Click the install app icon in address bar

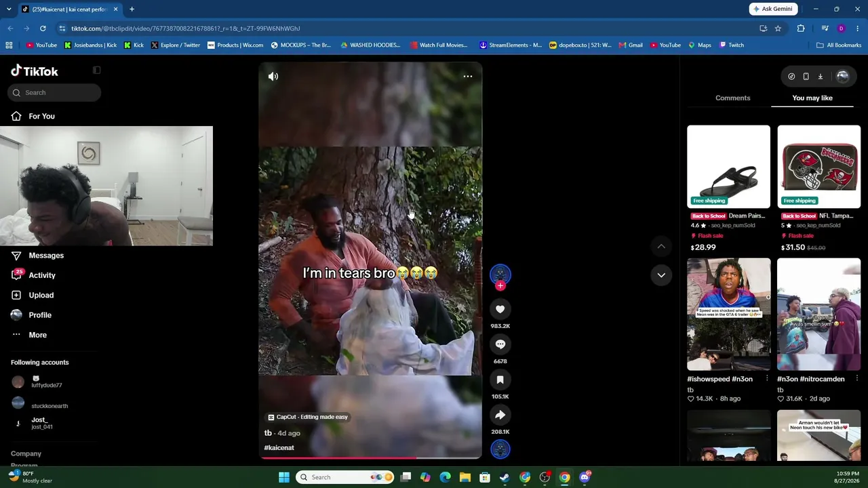763,28
